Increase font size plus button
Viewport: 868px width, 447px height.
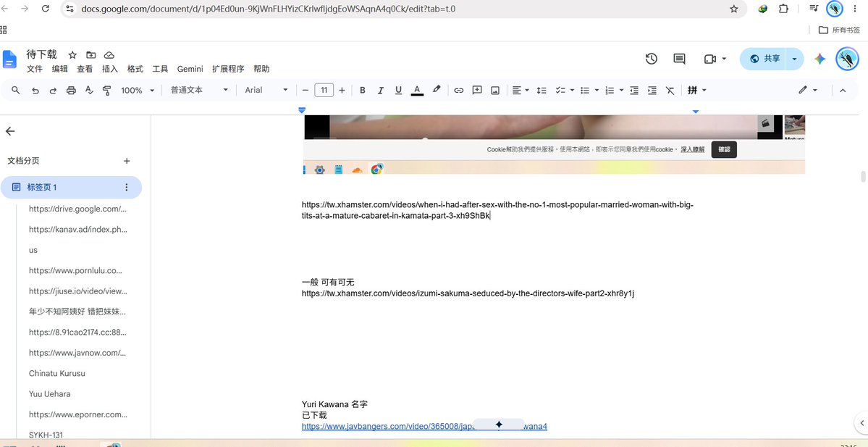(x=342, y=91)
